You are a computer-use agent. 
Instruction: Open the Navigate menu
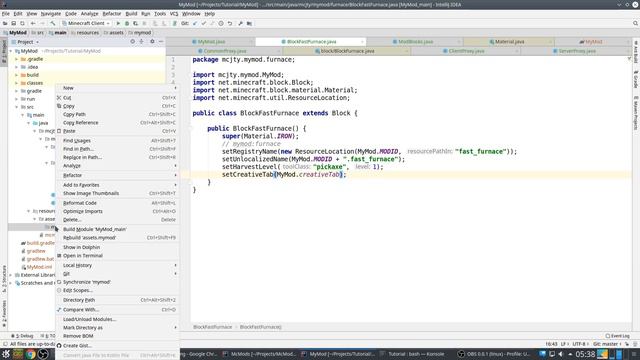coord(51,14)
